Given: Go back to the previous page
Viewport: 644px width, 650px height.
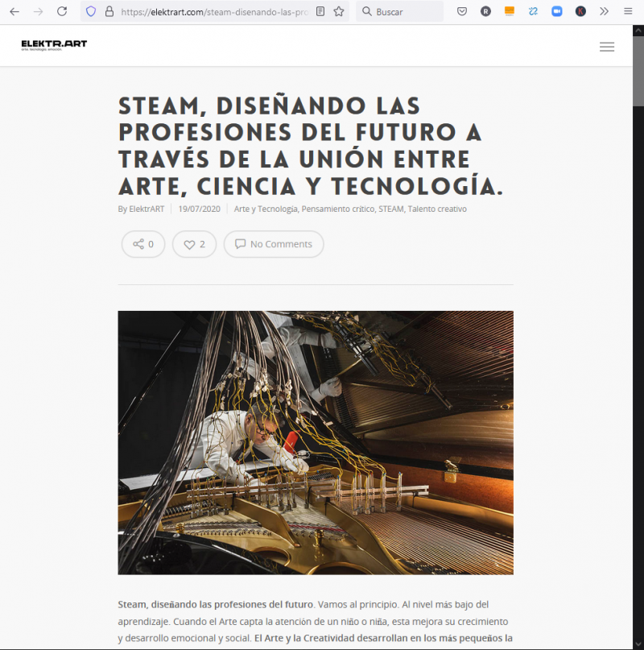Looking at the screenshot, I should [x=14, y=11].
